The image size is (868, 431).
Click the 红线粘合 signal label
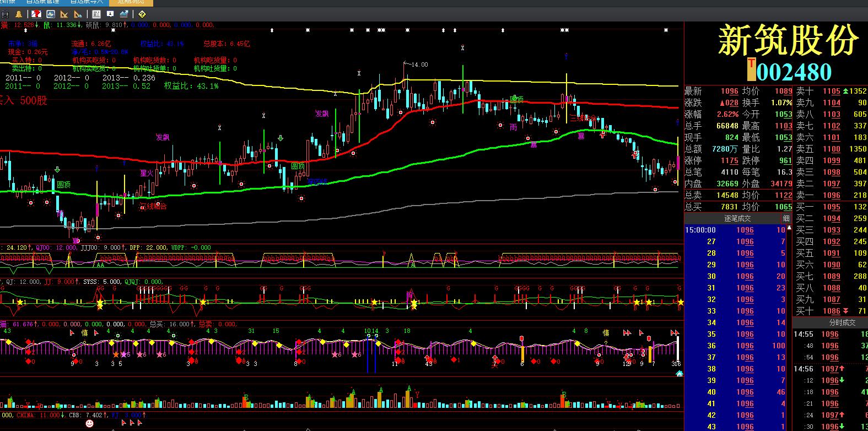(153, 206)
